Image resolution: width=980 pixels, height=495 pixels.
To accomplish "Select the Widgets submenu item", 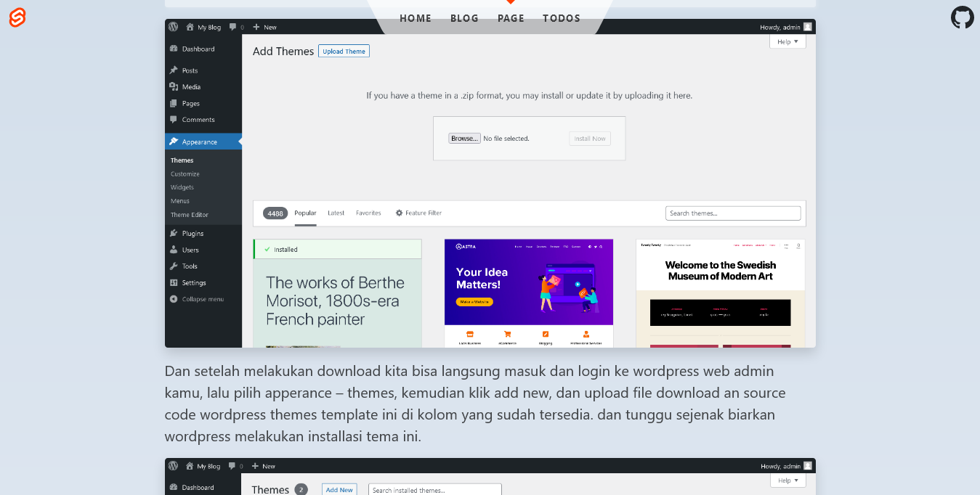I will (x=182, y=187).
